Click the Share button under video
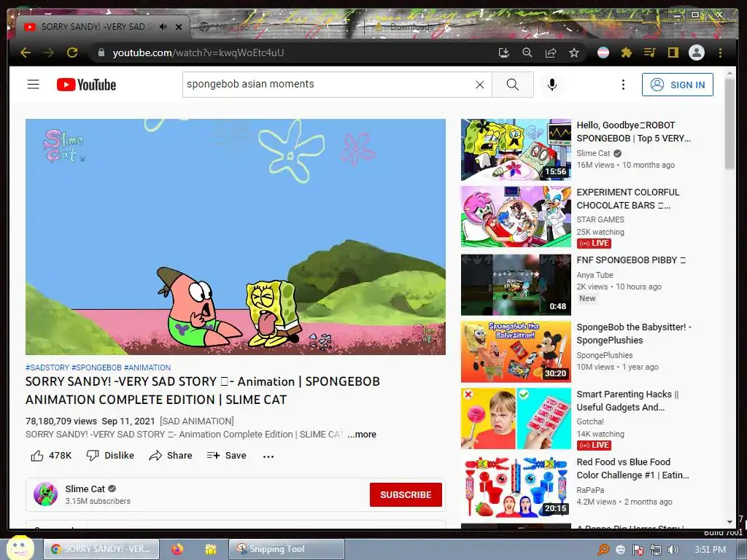Image resolution: width=747 pixels, height=560 pixels. [171, 456]
